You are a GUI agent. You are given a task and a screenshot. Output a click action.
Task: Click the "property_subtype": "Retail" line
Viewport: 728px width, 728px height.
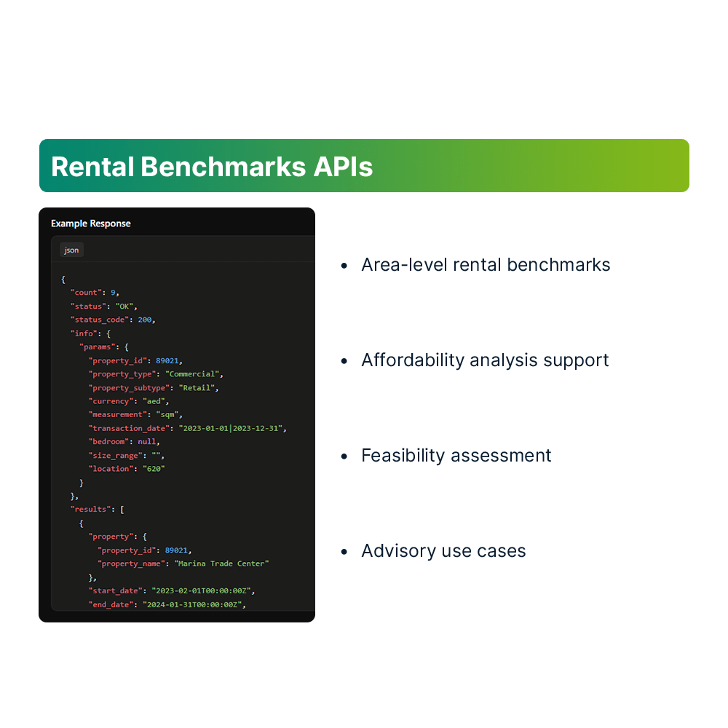point(153,388)
